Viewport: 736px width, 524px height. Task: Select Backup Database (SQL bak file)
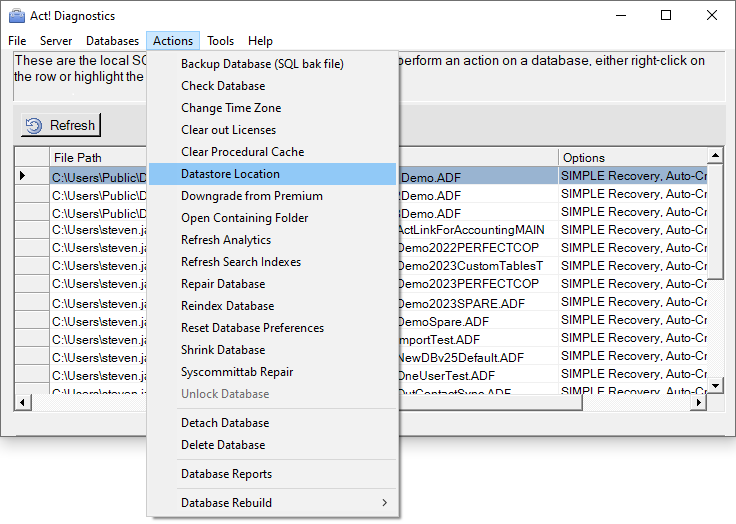click(x=262, y=64)
